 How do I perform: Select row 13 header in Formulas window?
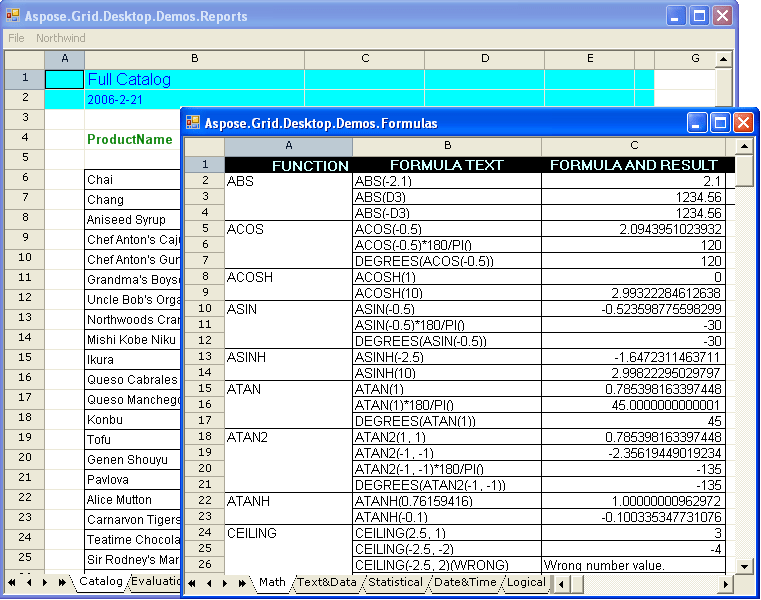pos(205,356)
